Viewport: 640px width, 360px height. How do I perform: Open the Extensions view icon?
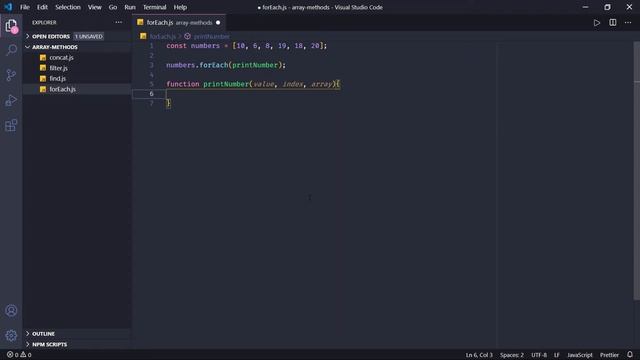(x=11, y=125)
